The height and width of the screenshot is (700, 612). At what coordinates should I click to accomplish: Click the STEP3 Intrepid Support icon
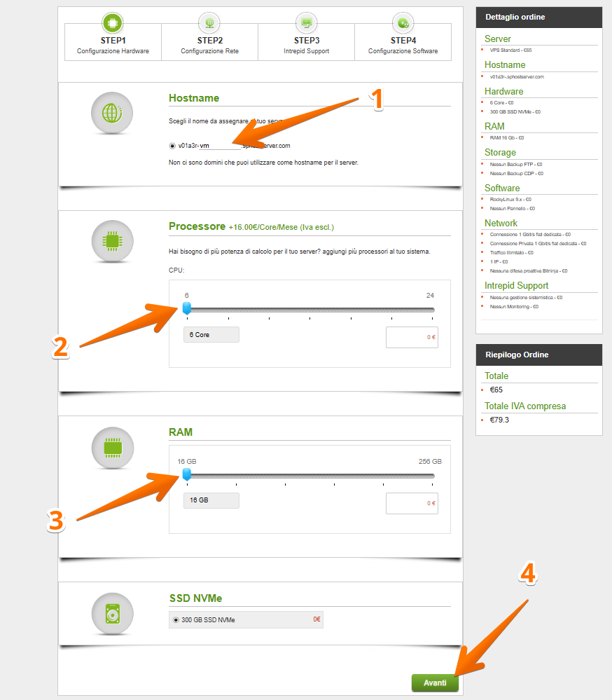click(x=306, y=23)
